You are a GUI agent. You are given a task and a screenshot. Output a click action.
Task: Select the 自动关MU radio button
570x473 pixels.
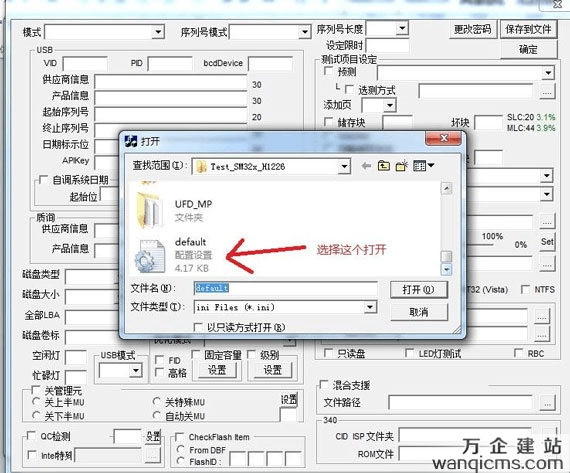point(157,415)
